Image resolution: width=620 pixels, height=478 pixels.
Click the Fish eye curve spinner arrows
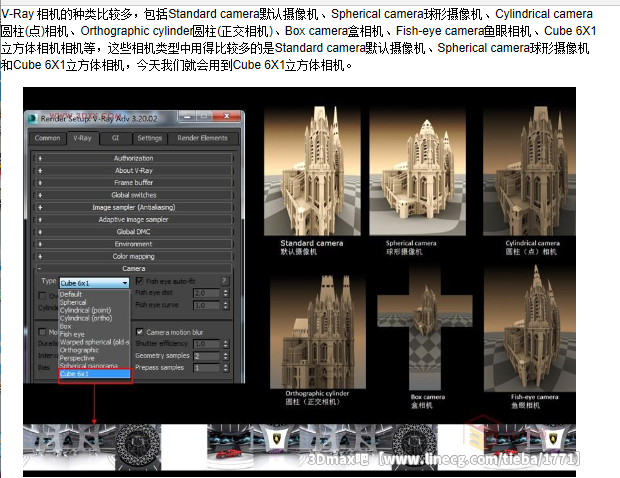(x=225, y=305)
